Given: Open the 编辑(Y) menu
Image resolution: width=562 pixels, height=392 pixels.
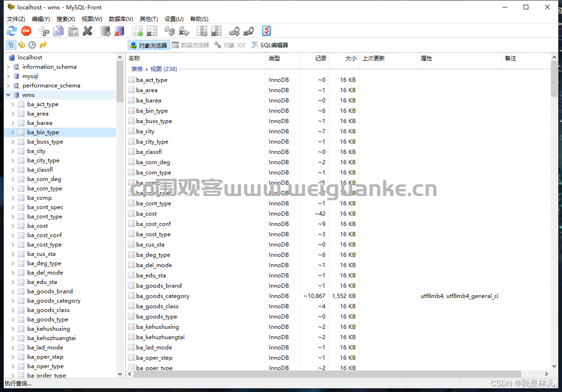Looking at the screenshot, I should point(41,19).
